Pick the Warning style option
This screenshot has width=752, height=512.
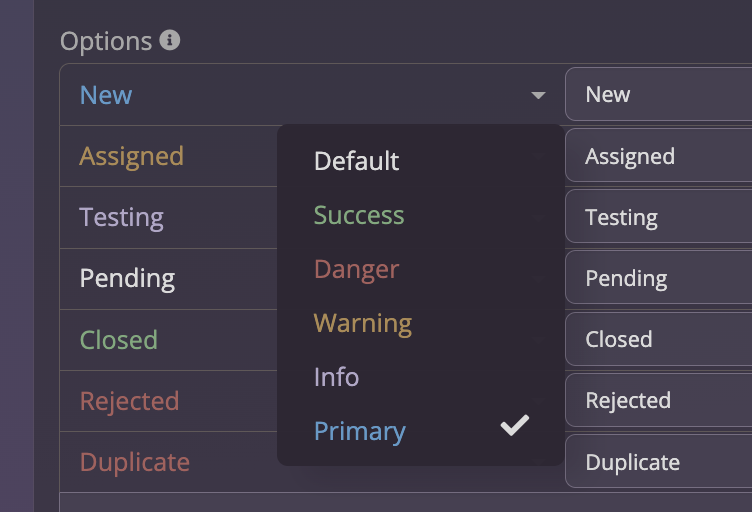pyautogui.click(x=362, y=323)
